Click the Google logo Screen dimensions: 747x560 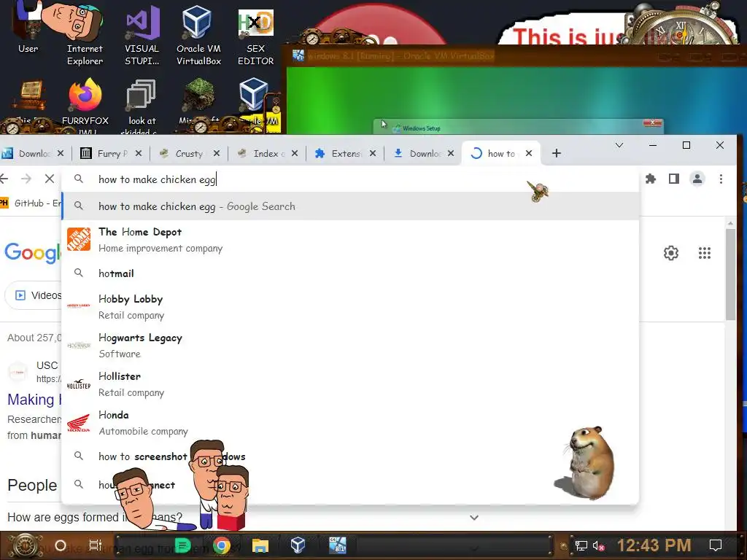coord(32,252)
